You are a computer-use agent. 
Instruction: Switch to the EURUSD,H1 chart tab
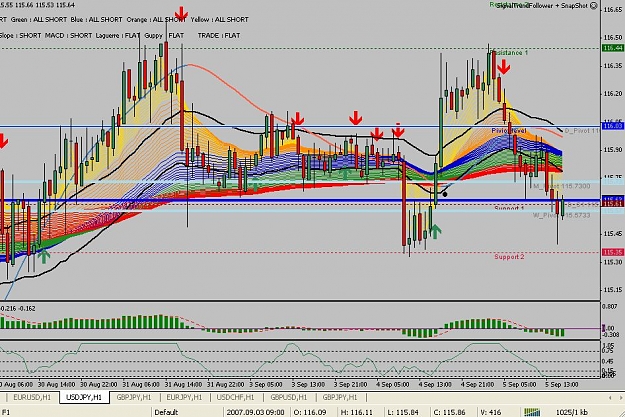[32, 397]
